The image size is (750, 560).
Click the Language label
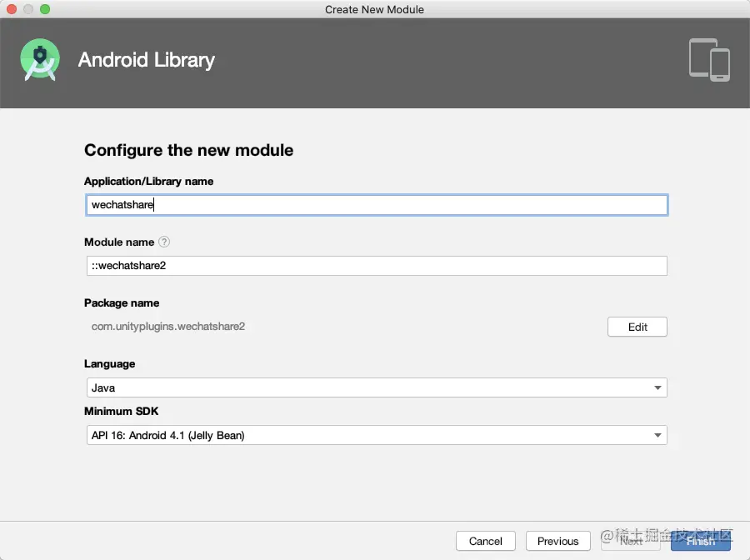pos(109,364)
